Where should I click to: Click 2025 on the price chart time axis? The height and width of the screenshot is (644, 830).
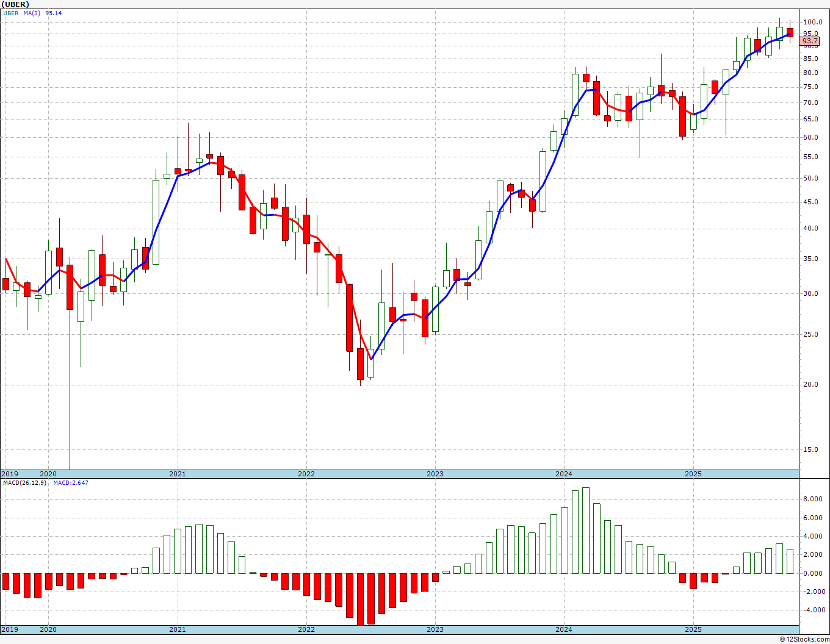click(x=693, y=474)
